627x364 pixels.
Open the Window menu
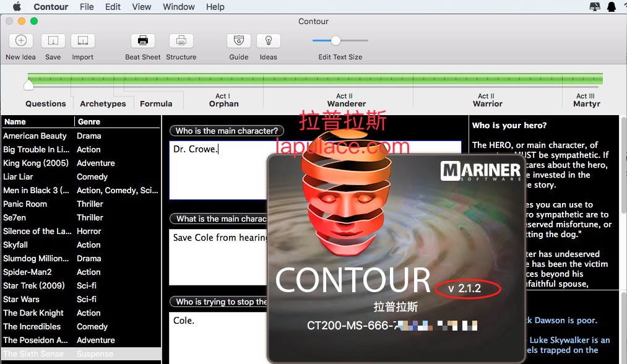[179, 7]
